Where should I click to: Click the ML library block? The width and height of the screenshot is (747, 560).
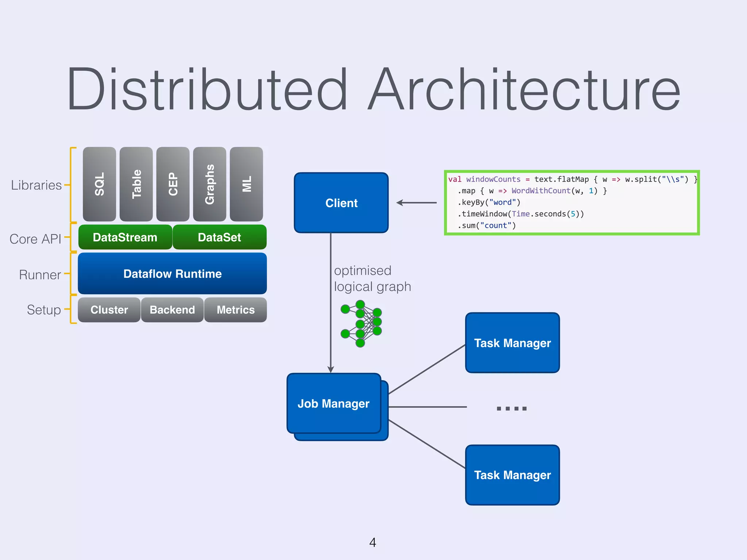coord(247,184)
